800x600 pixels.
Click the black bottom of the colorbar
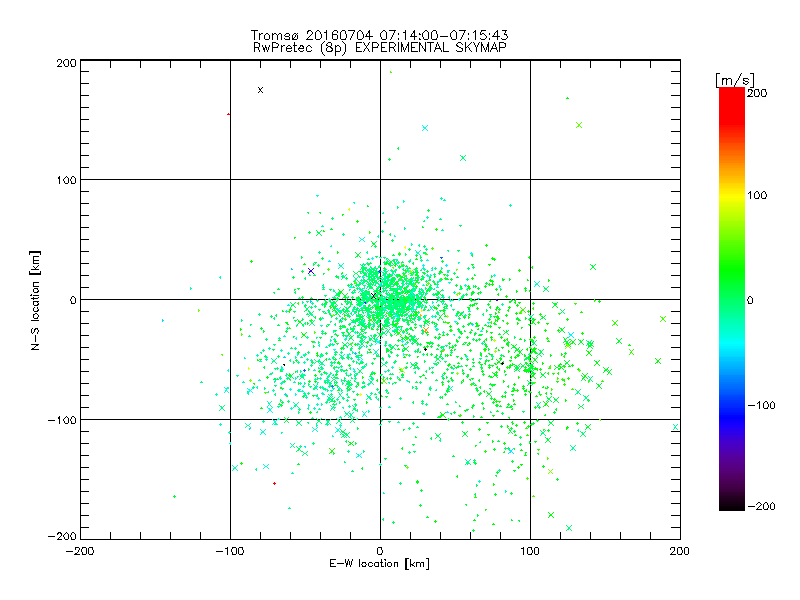[x=732, y=504]
